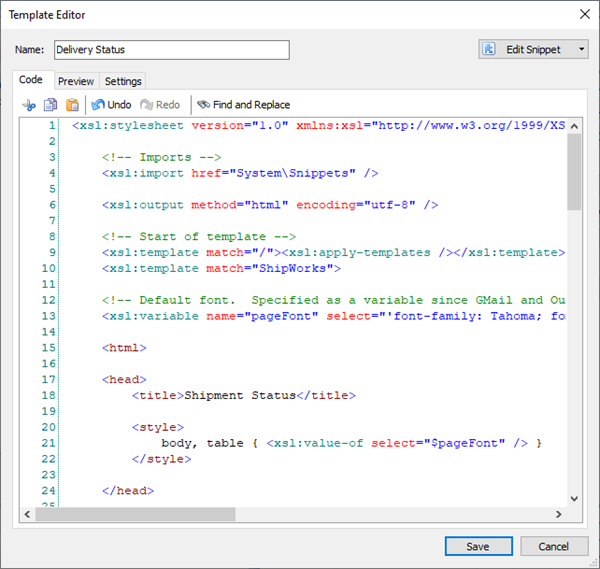
Task: Click line number 19 in the gutter
Action: point(48,411)
